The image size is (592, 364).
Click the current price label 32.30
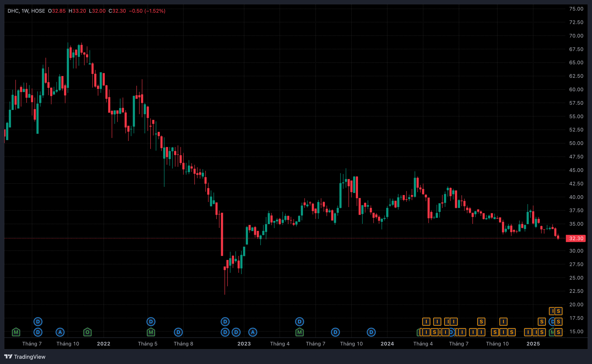576,238
